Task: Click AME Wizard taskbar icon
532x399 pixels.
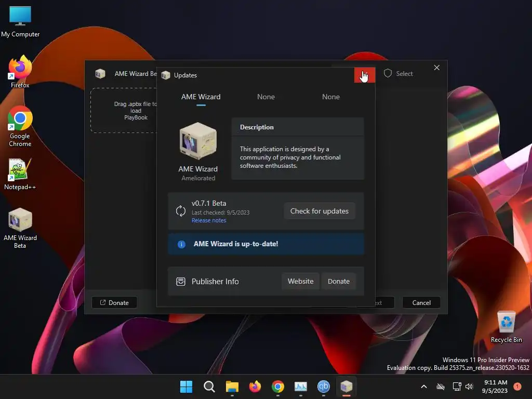Action: click(x=347, y=387)
